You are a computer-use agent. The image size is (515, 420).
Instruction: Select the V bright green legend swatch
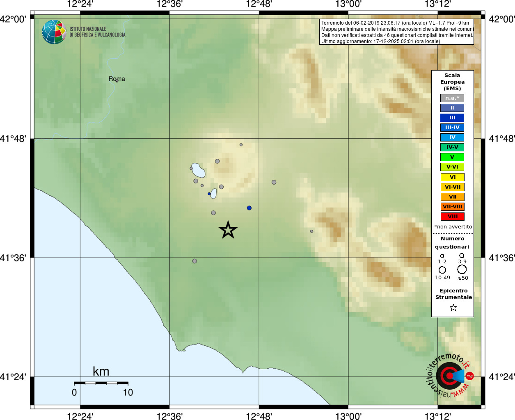(452, 157)
